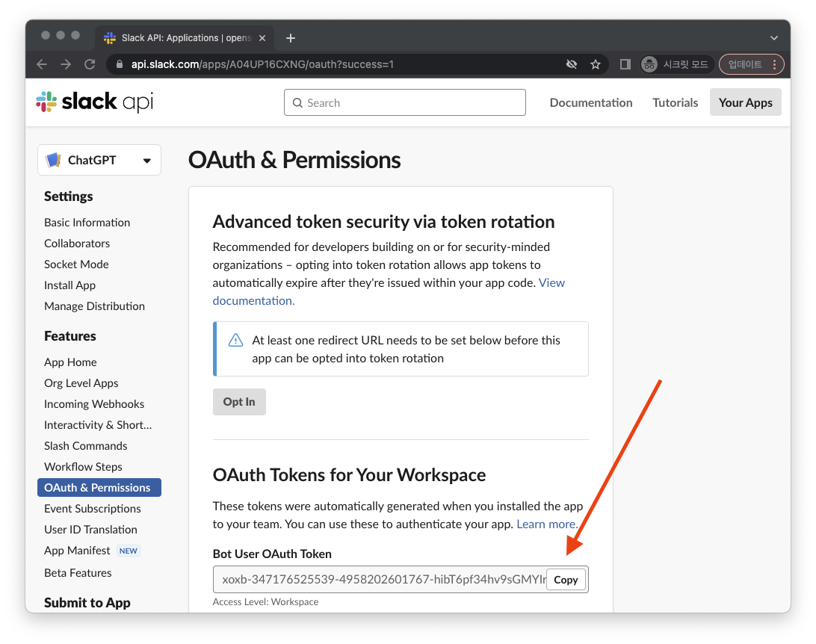The width and height of the screenshot is (816, 644).
Task: Click the padlock site info icon
Action: (x=119, y=64)
